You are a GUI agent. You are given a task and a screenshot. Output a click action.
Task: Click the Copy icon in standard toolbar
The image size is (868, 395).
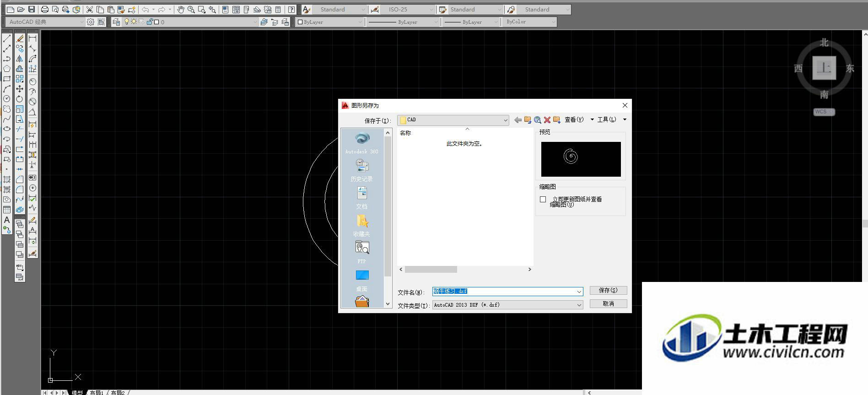(x=100, y=9)
